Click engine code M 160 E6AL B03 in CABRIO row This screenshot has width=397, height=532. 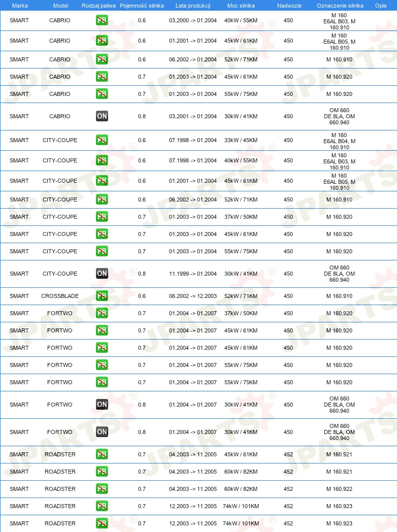coord(339,21)
